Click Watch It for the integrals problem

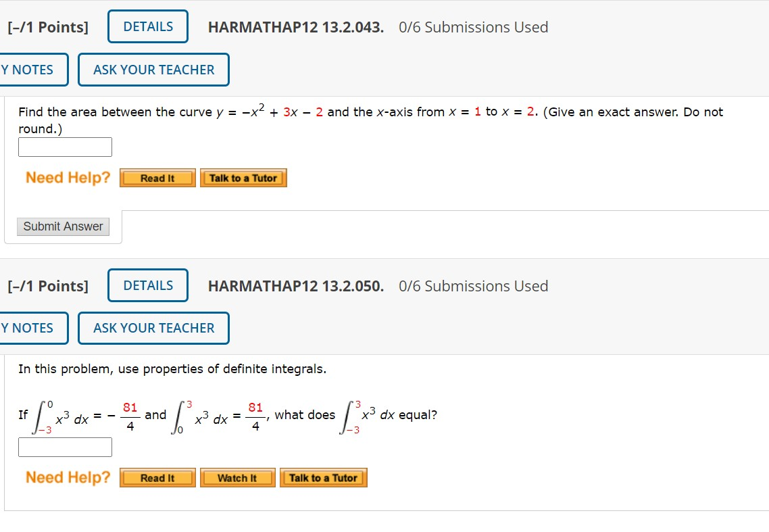tap(237, 477)
